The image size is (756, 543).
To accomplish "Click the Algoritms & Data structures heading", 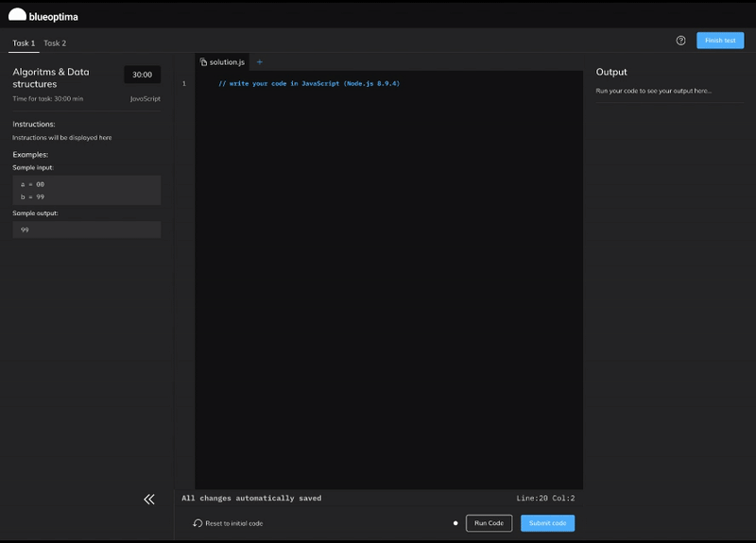I will point(51,77).
